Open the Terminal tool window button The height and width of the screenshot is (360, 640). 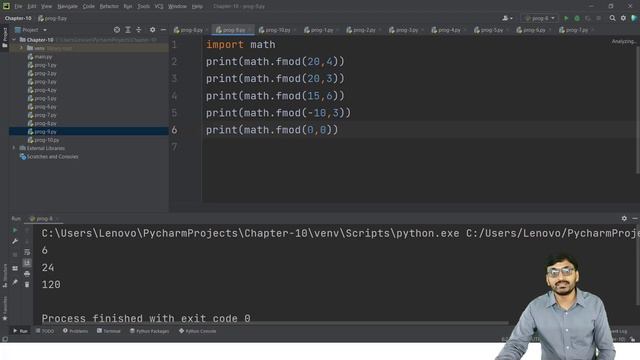click(x=109, y=331)
